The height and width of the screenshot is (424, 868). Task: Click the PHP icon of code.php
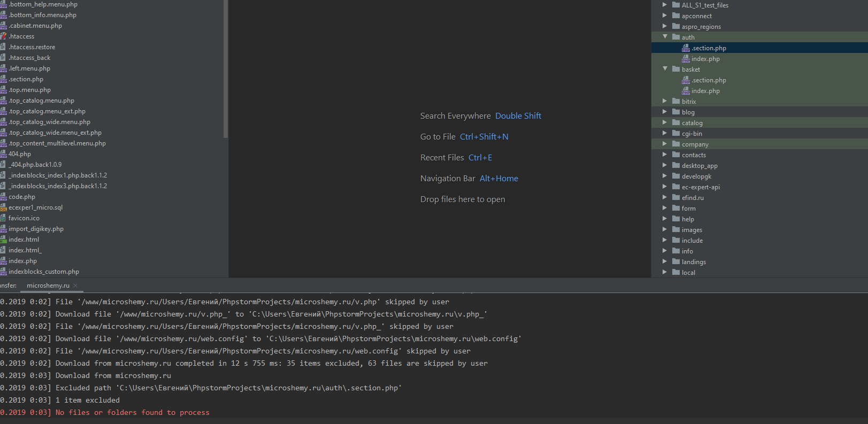click(x=3, y=197)
